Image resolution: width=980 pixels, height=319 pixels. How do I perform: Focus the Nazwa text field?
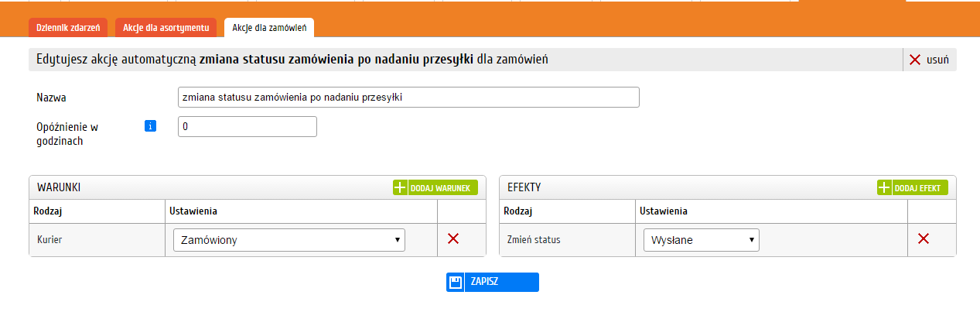point(408,97)
